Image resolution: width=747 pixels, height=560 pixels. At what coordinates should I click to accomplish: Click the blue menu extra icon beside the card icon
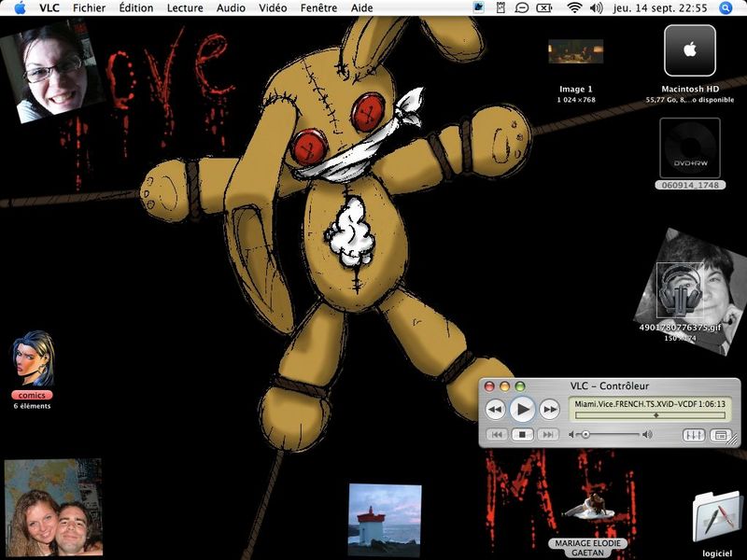click(x=479, y=7)
